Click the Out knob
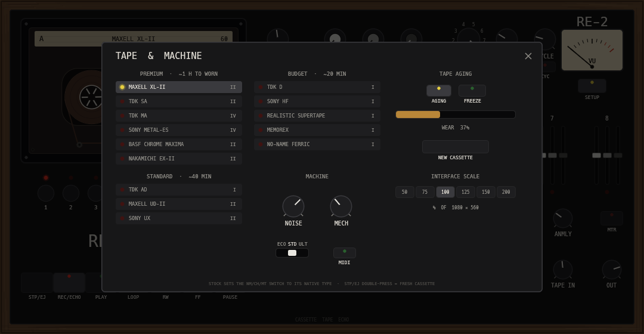Image resolution: width=644 pixels, height=334 pixels. [612, 270]
